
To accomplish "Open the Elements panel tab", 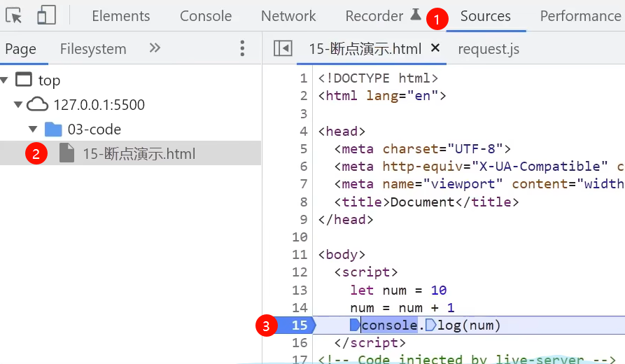I will click(x=121, y=16).
